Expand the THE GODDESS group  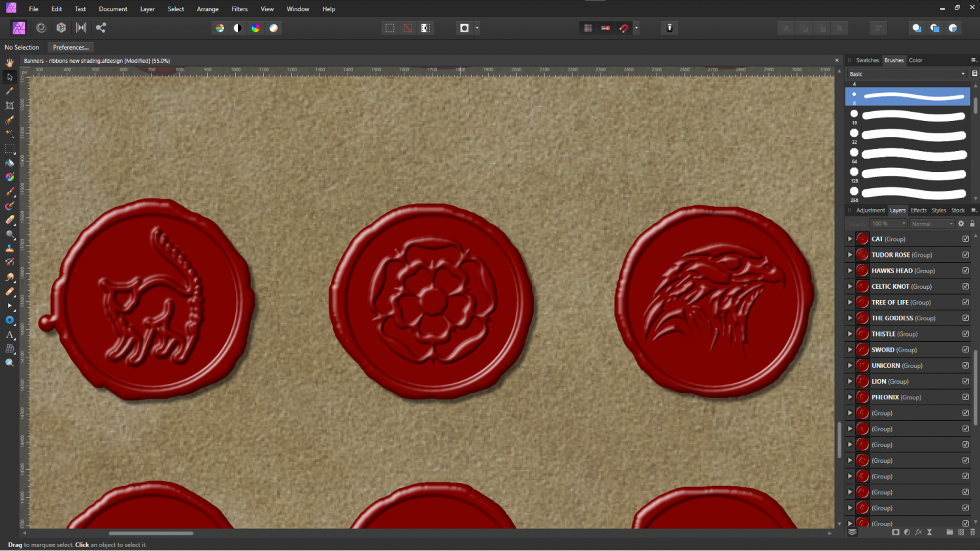point(850,318)
